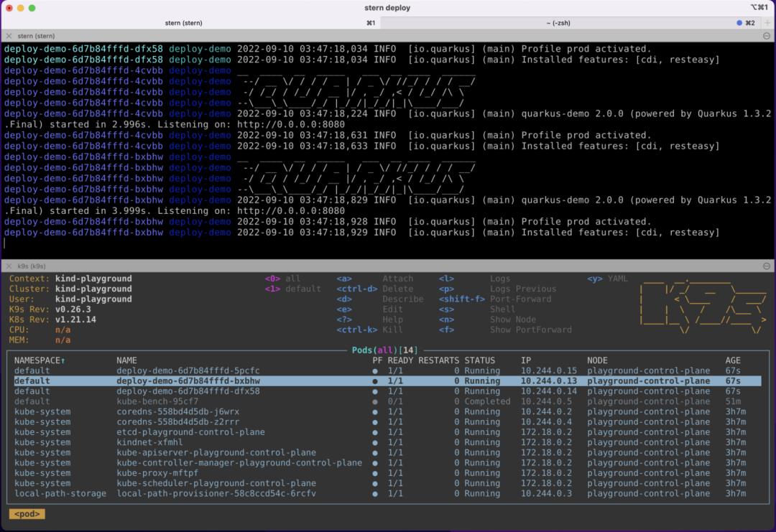Open stern pane options circle icon
Viewport: 776px width, 532px height.
767,36
